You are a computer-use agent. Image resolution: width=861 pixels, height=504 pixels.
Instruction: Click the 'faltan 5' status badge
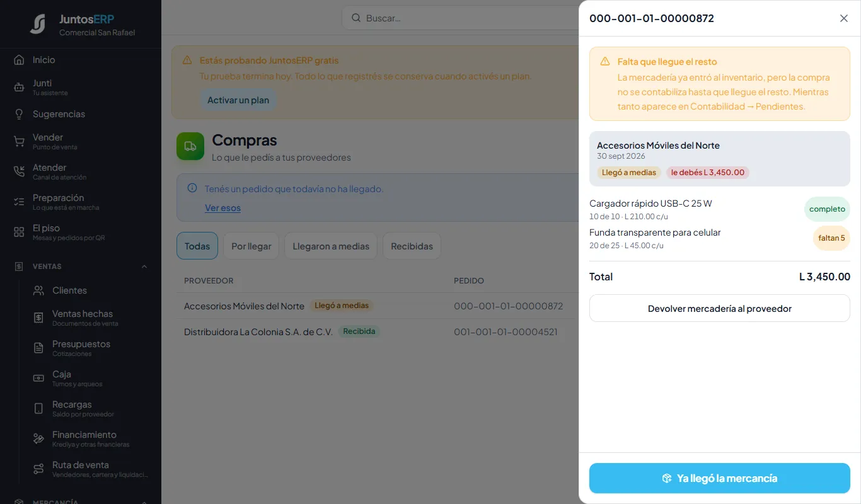point(831,238)
